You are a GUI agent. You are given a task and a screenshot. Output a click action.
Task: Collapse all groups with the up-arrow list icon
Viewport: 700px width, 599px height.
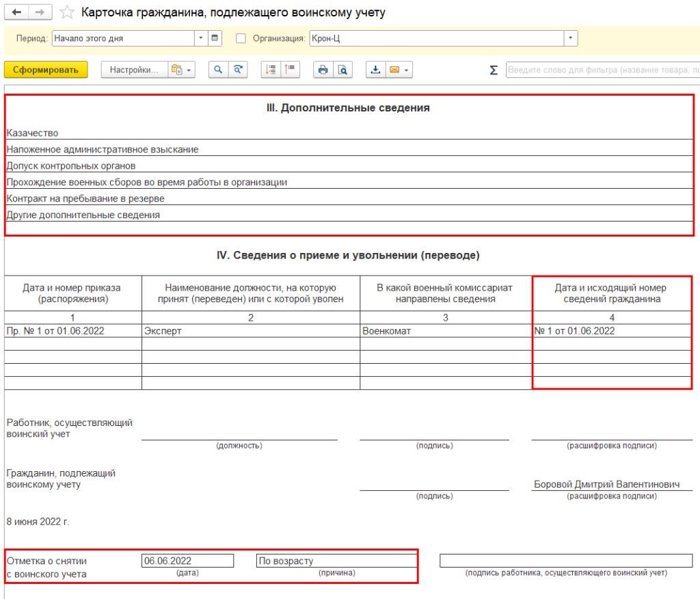(290, 70)
